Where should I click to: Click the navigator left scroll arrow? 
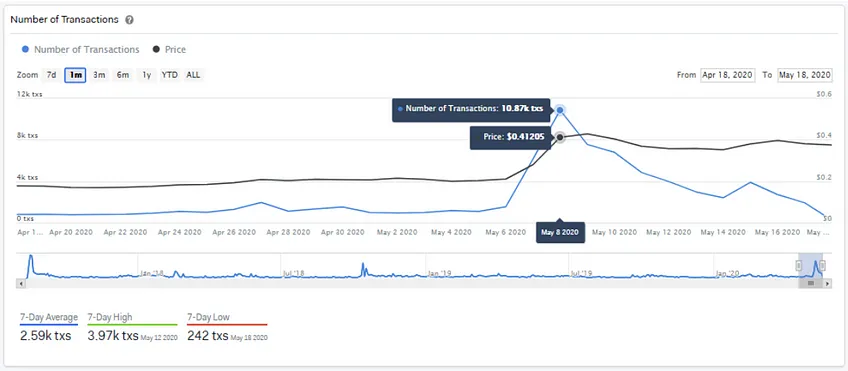tap(21, 283)
